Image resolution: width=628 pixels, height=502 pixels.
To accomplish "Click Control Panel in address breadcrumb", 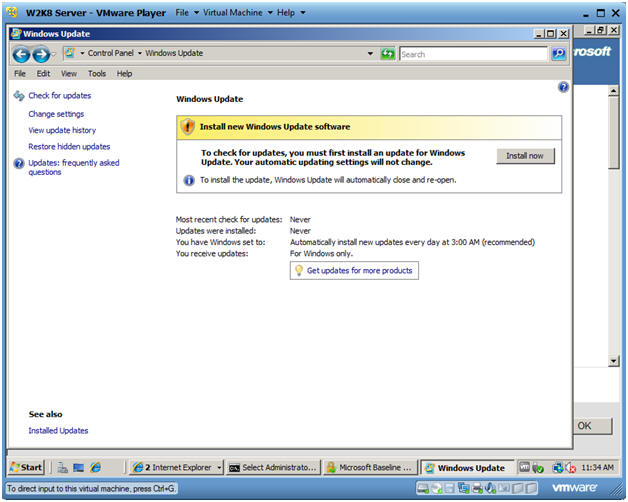I will (x=111, y=53).
